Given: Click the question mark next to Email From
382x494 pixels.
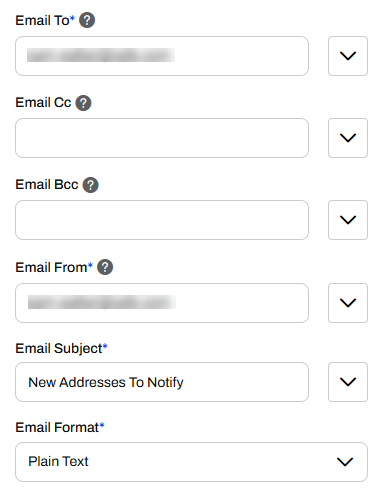Looking at the screenshot, I should coord(105,267).
